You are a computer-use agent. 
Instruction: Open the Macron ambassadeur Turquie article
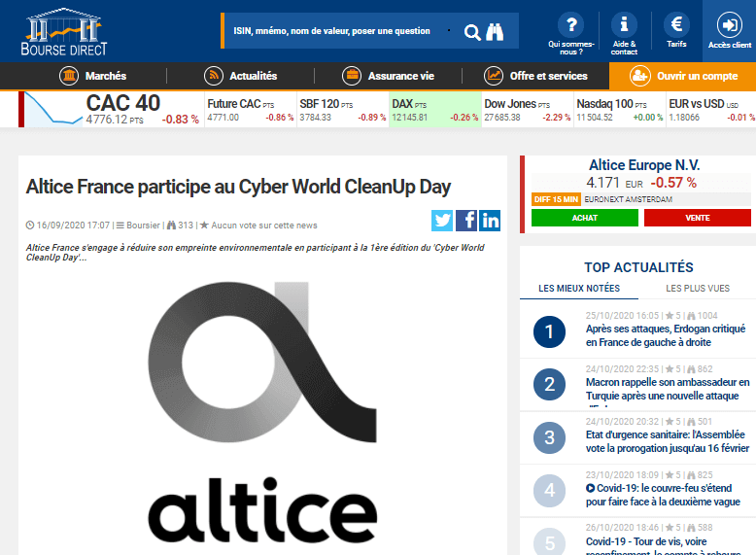point(668,389)
